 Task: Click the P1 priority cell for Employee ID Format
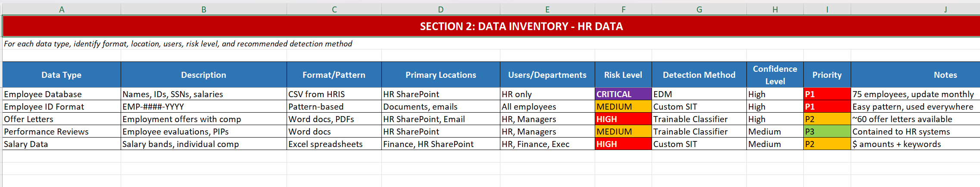click(x=827, y=107)
